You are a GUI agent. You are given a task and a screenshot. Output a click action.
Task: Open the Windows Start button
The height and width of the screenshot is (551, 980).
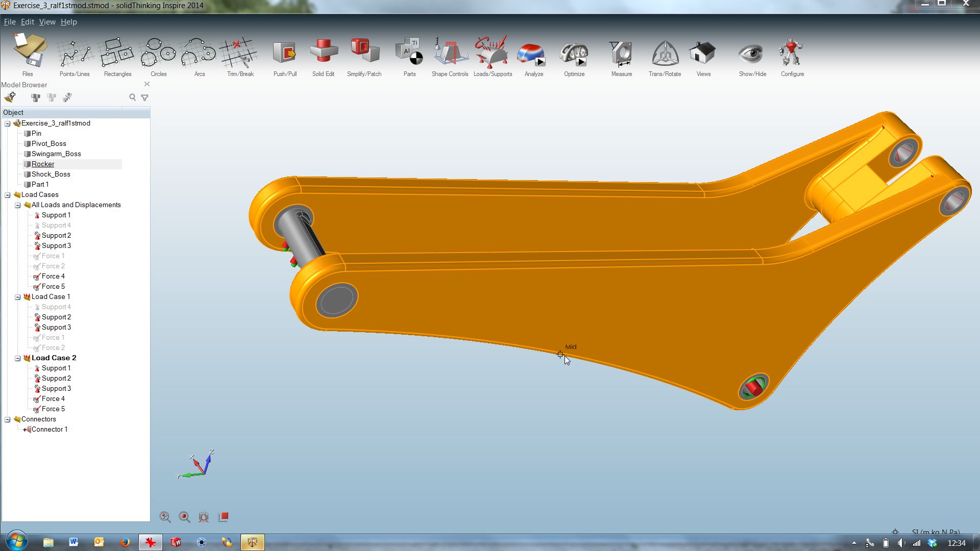16,542
